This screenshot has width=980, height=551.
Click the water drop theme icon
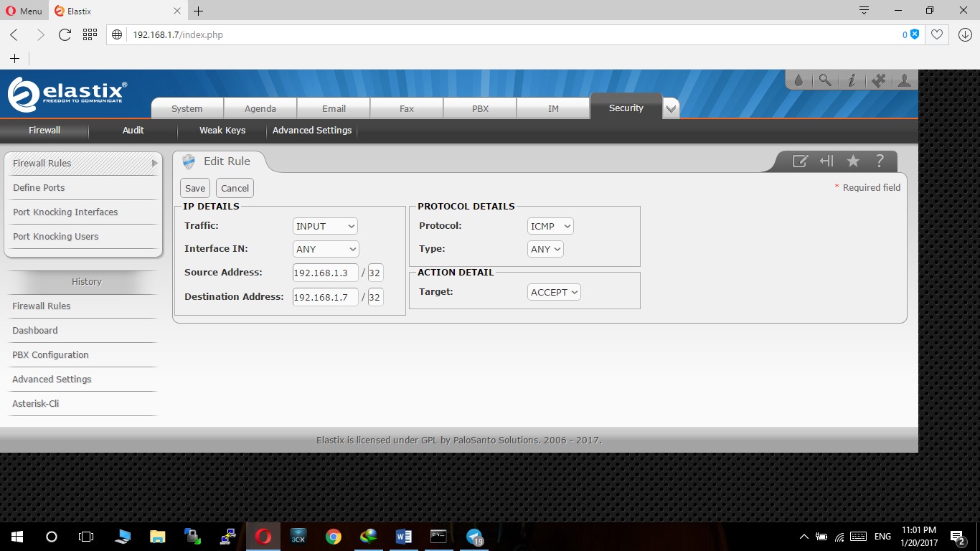tap(798, 80)
